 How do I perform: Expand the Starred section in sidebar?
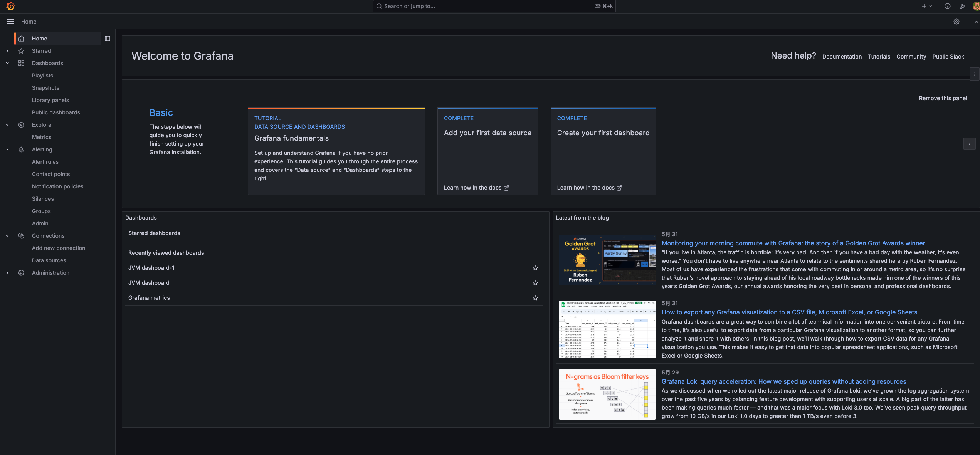point(7,50)
